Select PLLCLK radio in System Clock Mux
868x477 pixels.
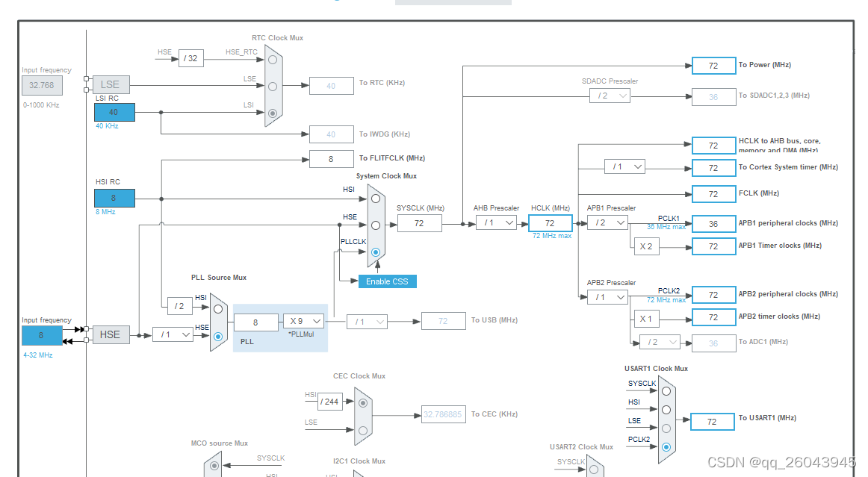click(x=376, y=252)
